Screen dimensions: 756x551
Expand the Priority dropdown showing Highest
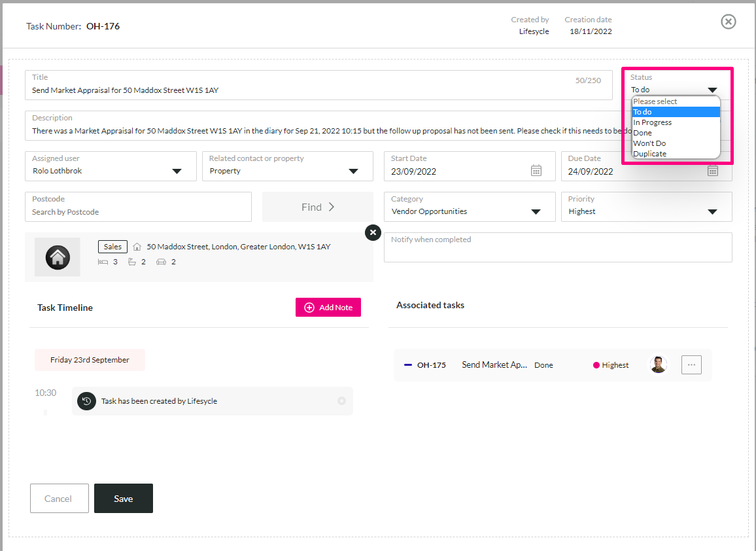[646, 207]
